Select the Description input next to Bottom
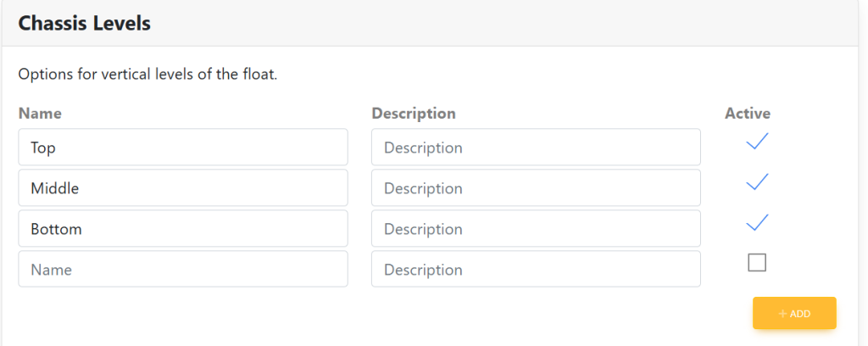Screen dimensions: 868x346 point(536,229)
